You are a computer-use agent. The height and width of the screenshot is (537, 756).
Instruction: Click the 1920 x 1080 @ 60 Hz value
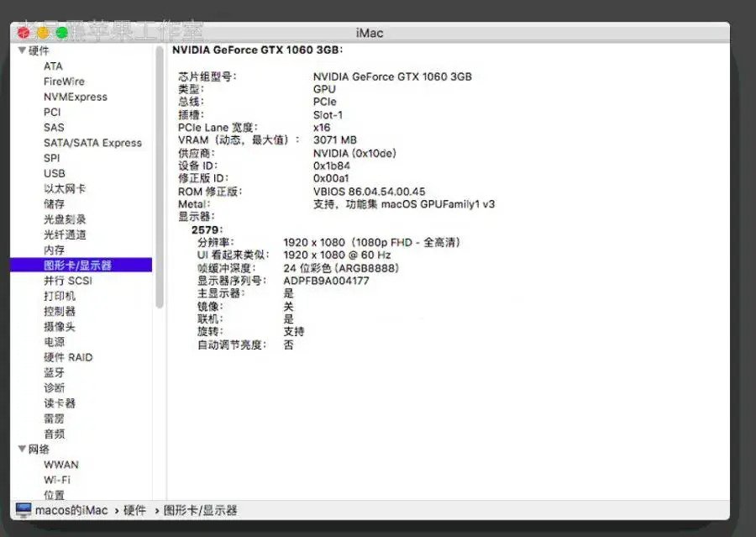click(337, 255)
